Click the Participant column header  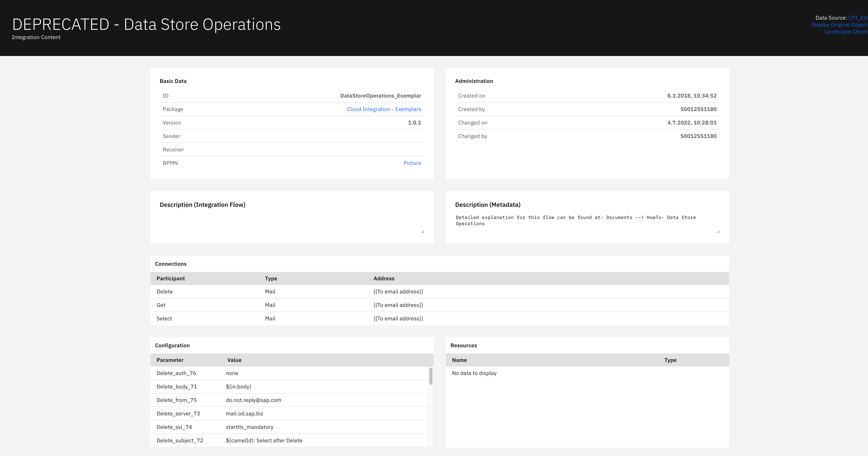click(170, 278)
